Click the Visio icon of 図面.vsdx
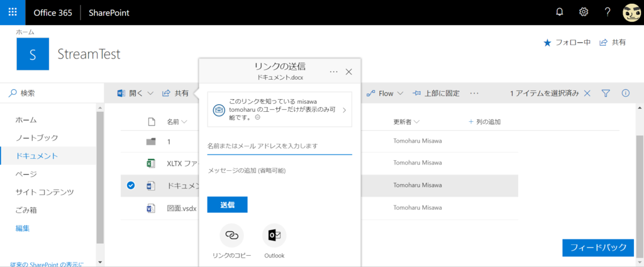This screenshot has width=644, height=267. point(151,209)
